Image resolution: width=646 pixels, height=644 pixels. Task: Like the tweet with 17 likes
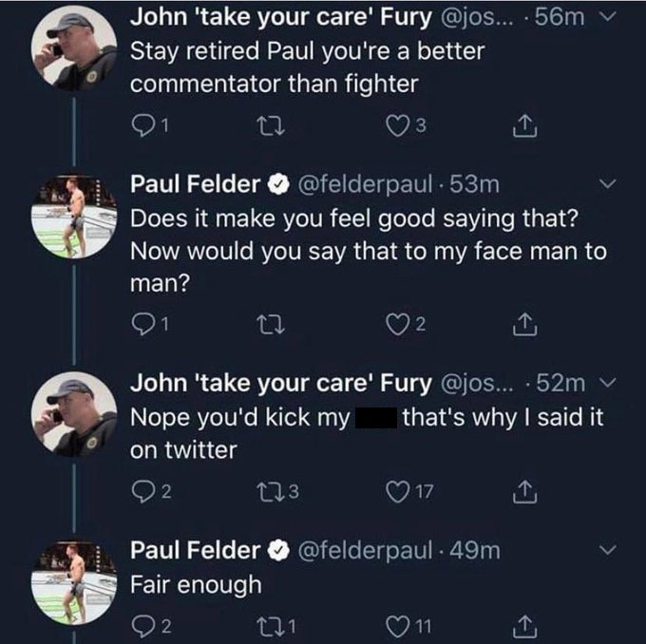(397, 490)
